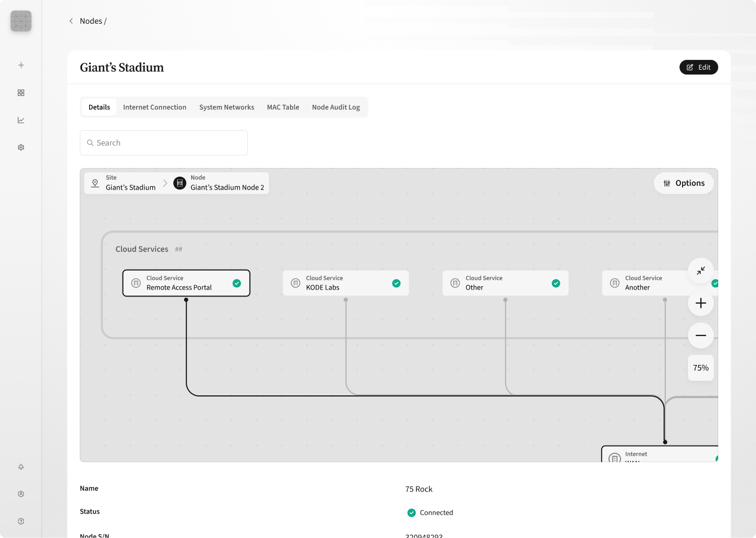Zoom out with the minus button
The image size is (756, 538).
pos(701,335)
